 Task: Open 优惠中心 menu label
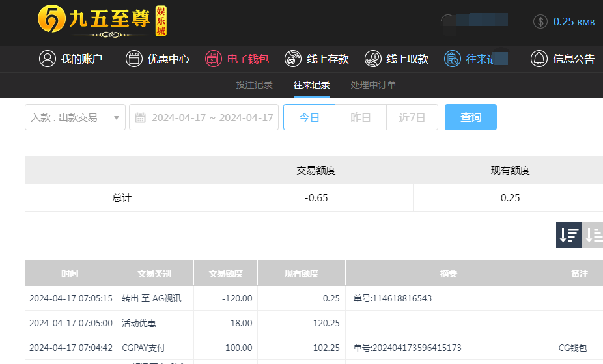169,59
